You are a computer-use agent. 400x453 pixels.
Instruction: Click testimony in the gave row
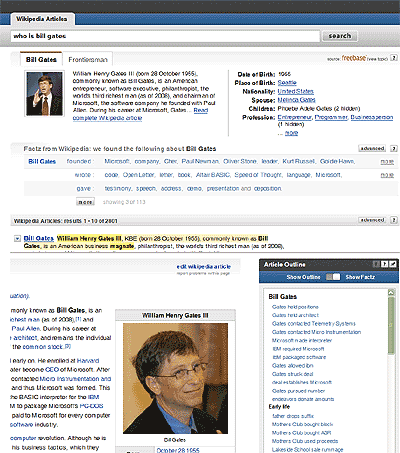click(x=118, y=189)
